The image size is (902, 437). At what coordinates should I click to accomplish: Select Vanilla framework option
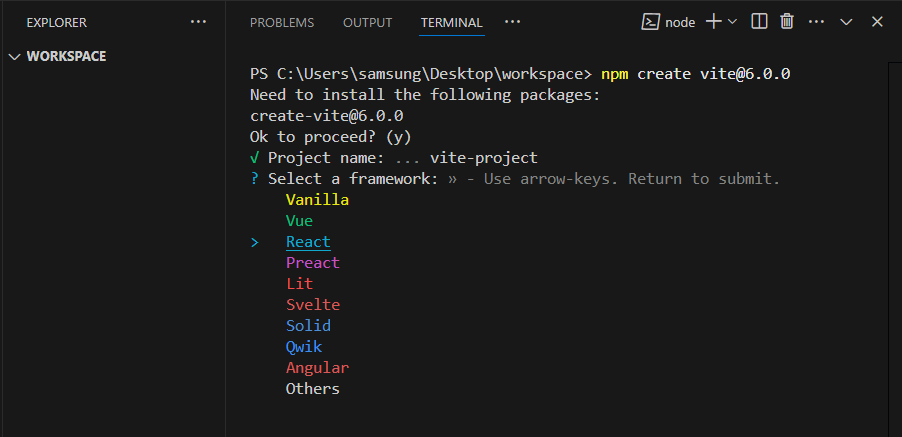point(317,200)
